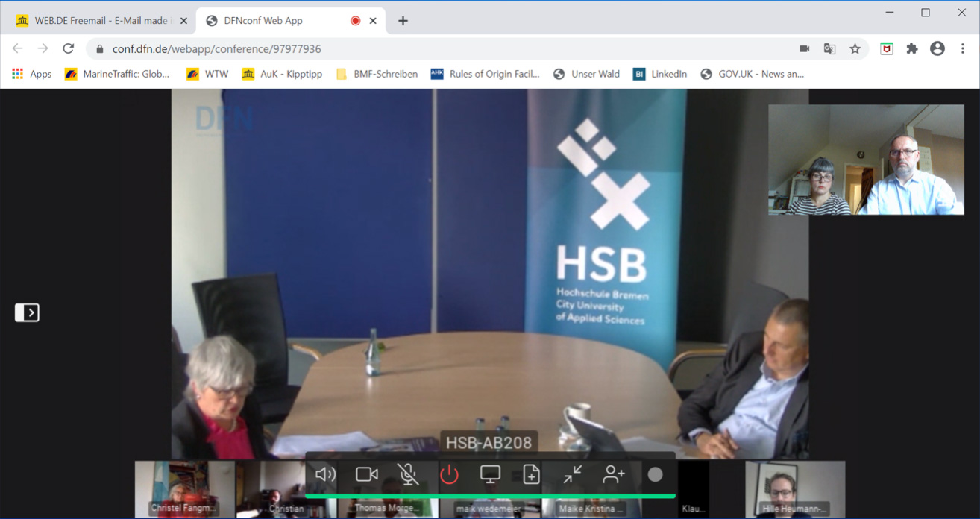Open camera permission icon in address bar

click(x=804, y=49)
